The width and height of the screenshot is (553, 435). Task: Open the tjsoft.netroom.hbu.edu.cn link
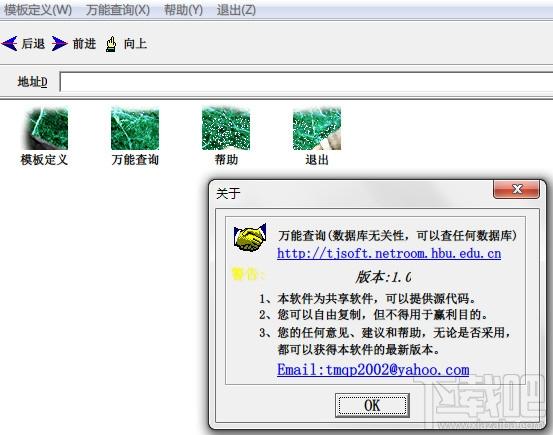[389, 253]
